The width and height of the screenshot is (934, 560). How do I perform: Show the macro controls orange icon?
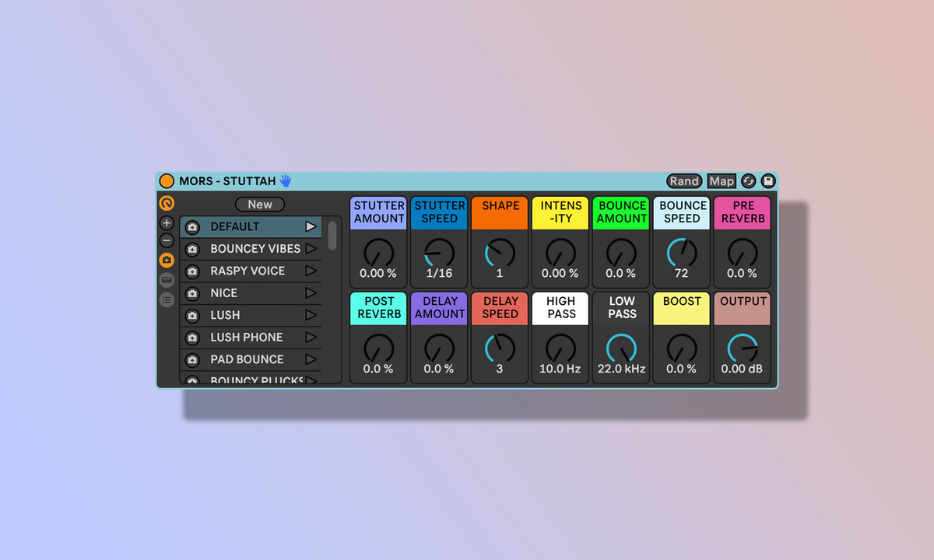coord(167,204)
